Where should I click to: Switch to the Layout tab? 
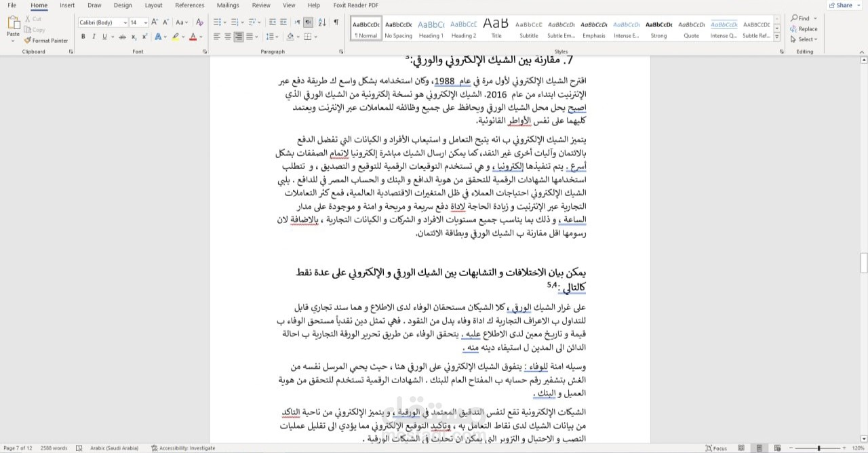154,5
